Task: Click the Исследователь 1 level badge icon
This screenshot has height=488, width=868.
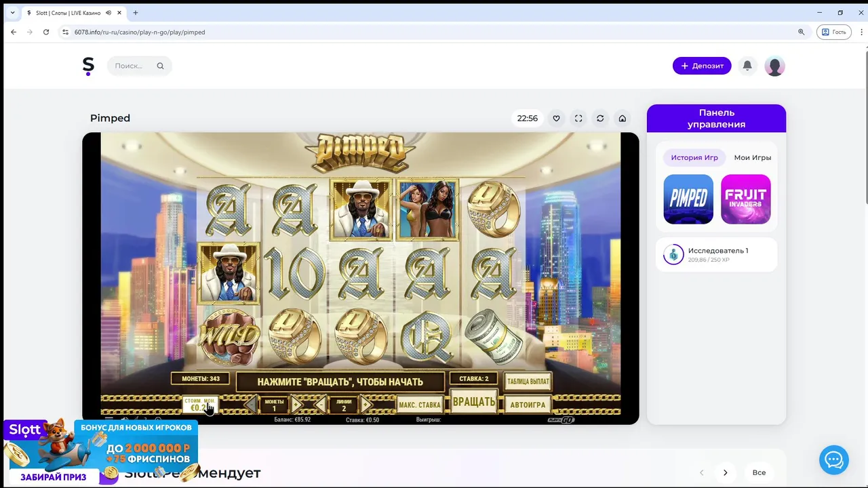Action: click(673, 254)
